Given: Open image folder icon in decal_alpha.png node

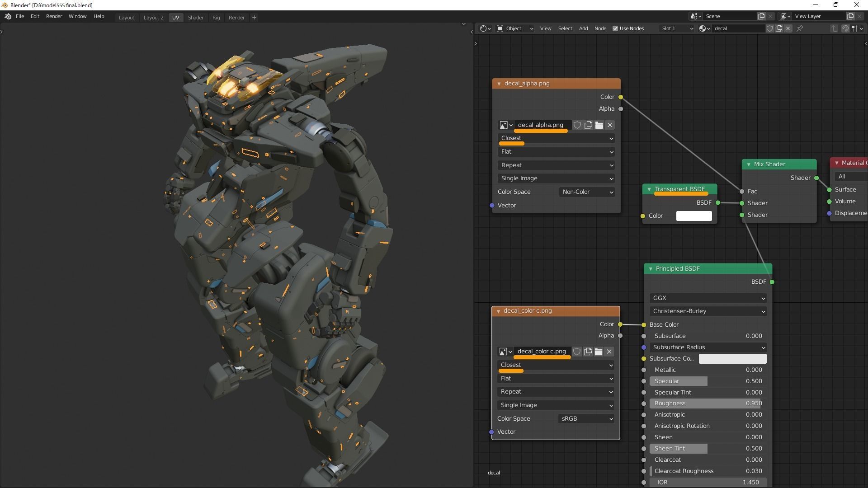Looking at the screenshot, I should [x=599, y=125].
